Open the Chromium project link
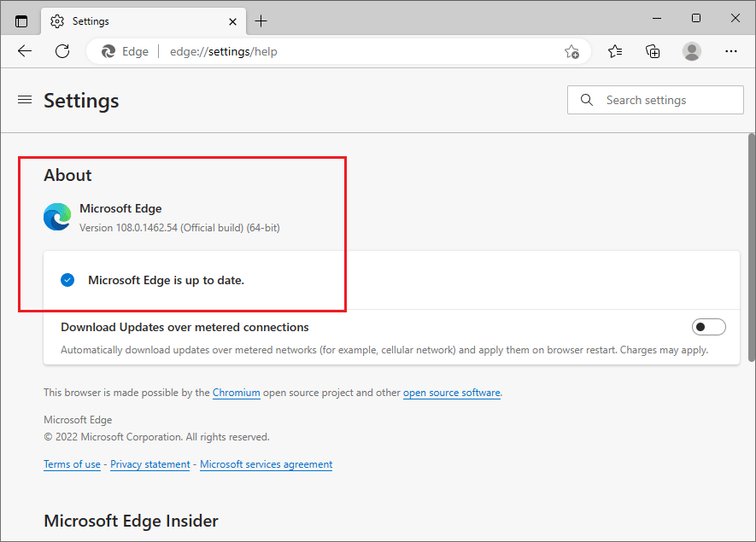This screenshot has height=542, width=756. [x=236, y=393]
